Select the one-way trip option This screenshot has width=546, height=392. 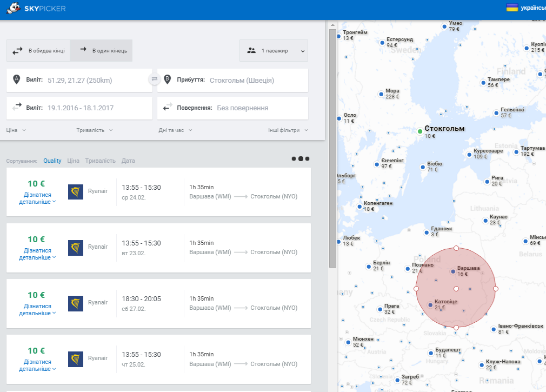click(x=101, y=50)
